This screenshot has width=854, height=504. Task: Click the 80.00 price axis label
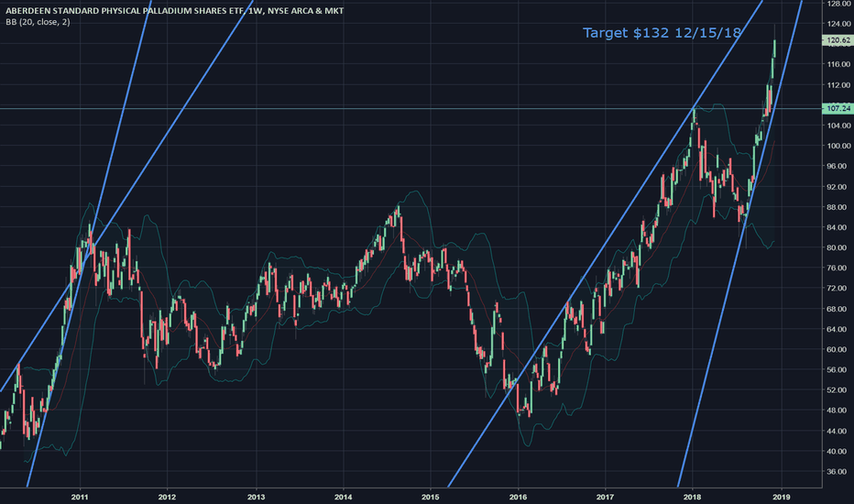point(838,247)
